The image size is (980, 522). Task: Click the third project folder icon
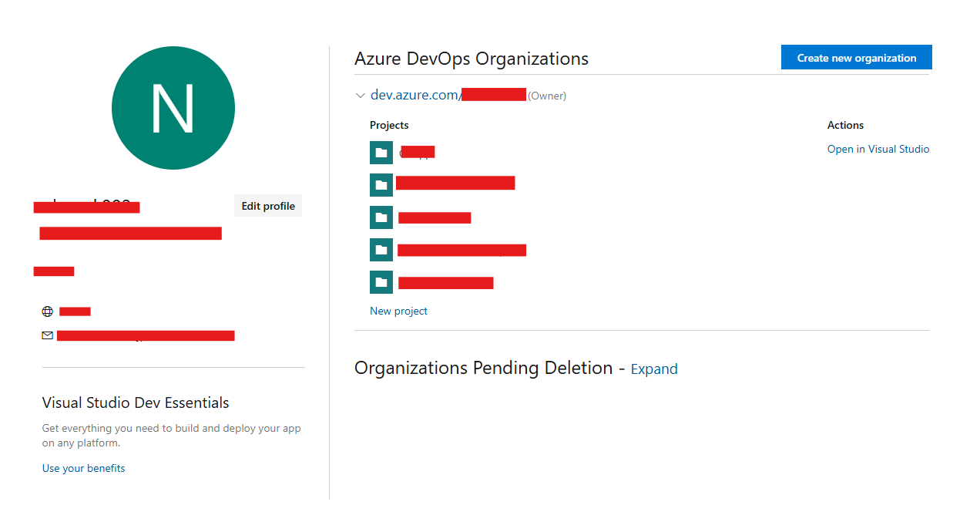coord(381,217)
